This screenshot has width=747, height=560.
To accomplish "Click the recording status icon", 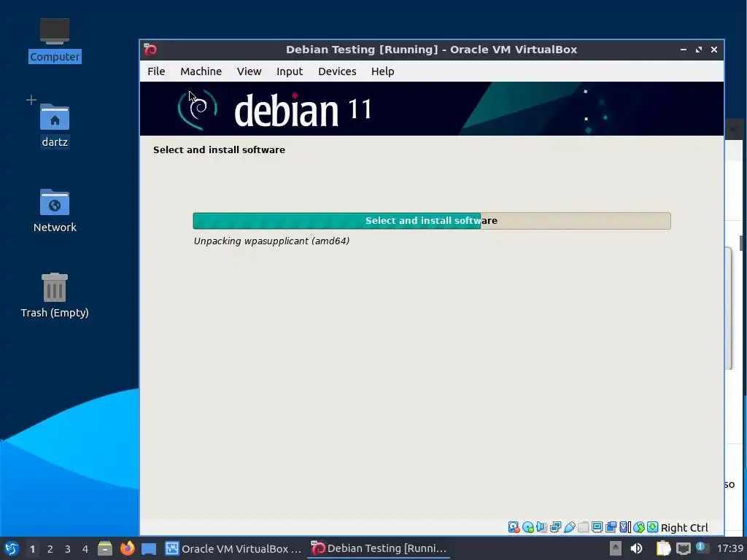I will tap(611, 527).
